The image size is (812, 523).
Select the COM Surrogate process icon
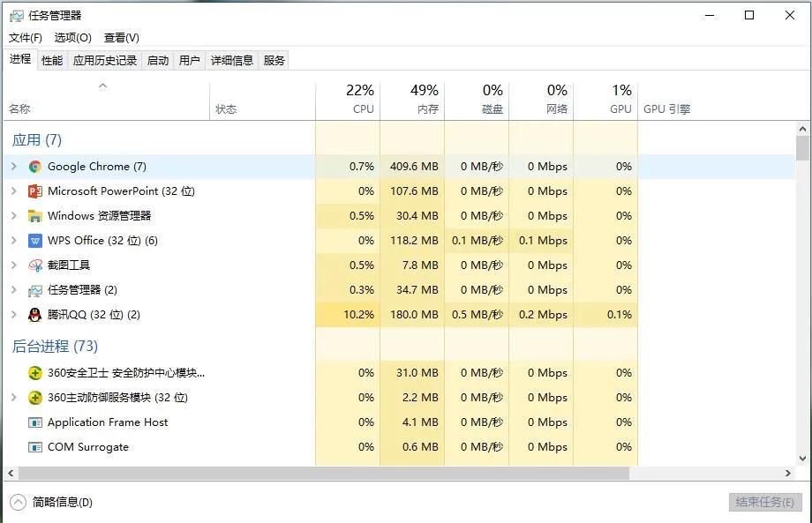pos(35,447)
